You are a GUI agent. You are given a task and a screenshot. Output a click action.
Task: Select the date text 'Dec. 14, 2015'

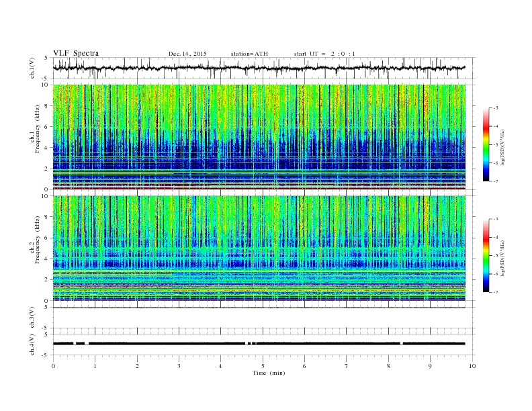pyautogui.click(x=187, y=54)
